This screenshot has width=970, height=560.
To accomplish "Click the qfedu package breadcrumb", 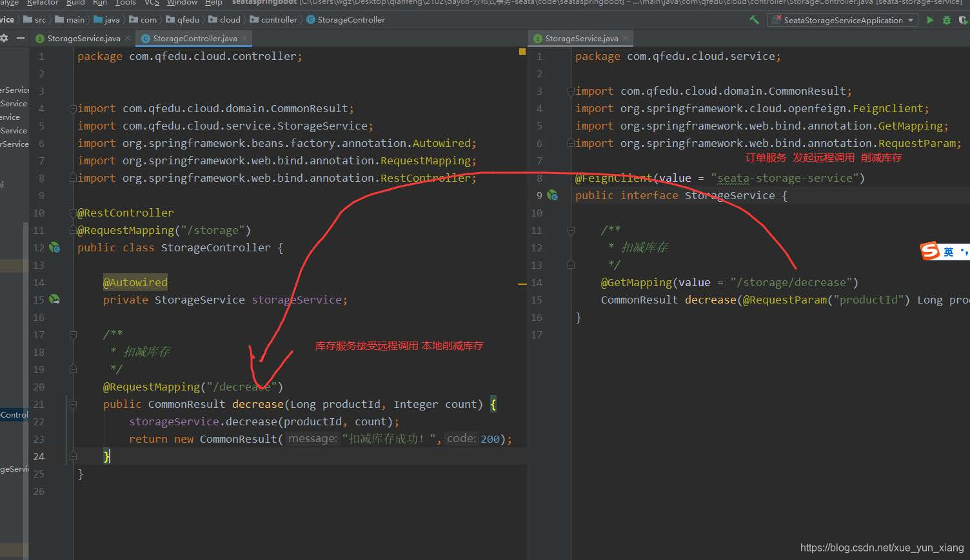I will pos(183,20).
